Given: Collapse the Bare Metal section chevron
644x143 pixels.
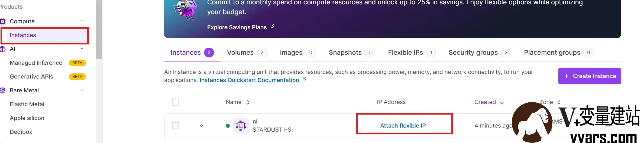Looking at the screenshot, I should (82, 90).
